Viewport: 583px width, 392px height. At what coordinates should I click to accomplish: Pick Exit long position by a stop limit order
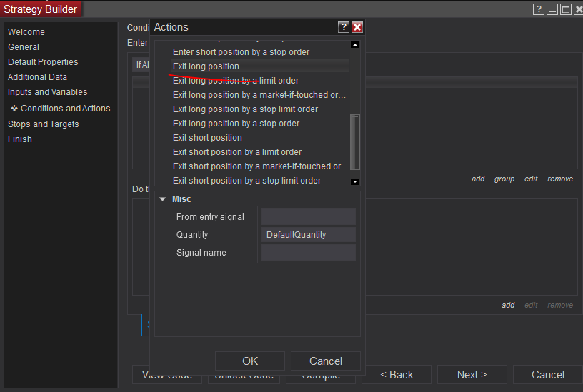[x=245, y=109]
